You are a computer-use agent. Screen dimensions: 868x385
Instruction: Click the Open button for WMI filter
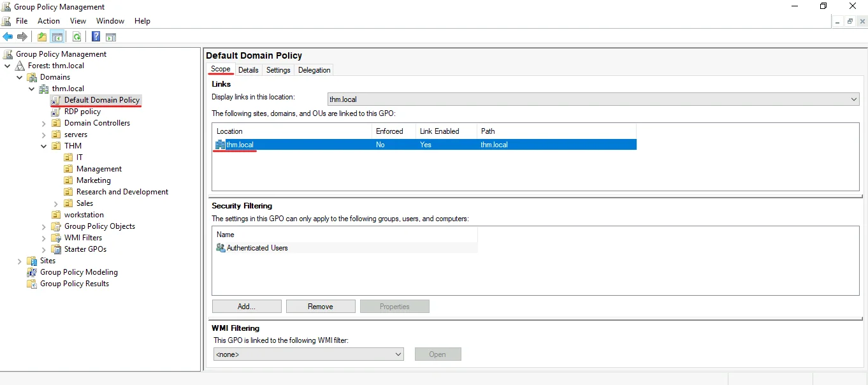[438, 354]
